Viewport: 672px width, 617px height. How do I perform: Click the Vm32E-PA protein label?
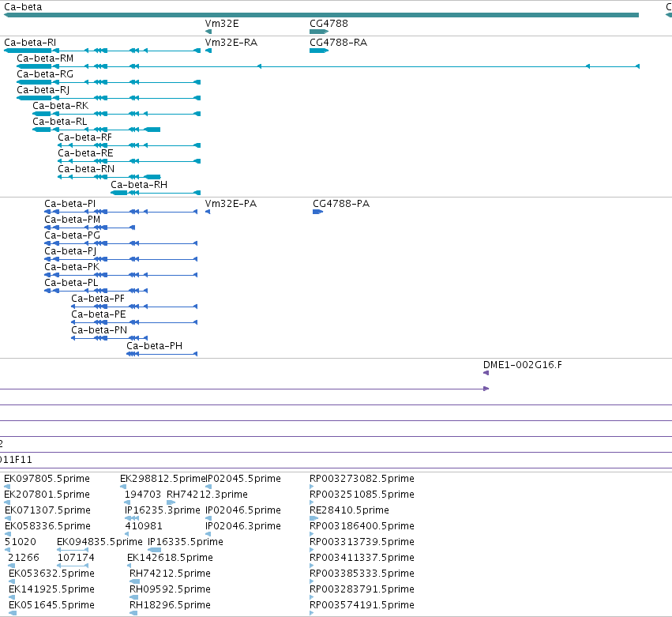(231, 204)
